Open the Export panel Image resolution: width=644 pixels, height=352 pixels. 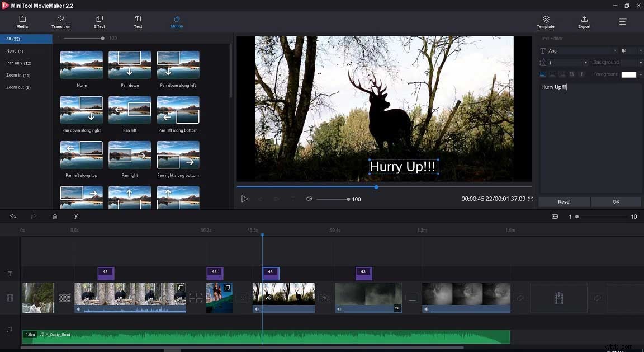(584, 22)
